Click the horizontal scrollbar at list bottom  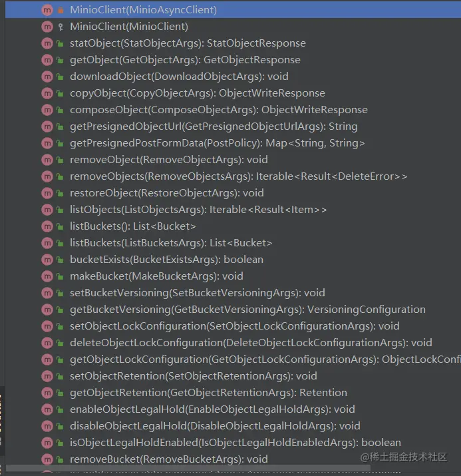(x=188, y=468)
